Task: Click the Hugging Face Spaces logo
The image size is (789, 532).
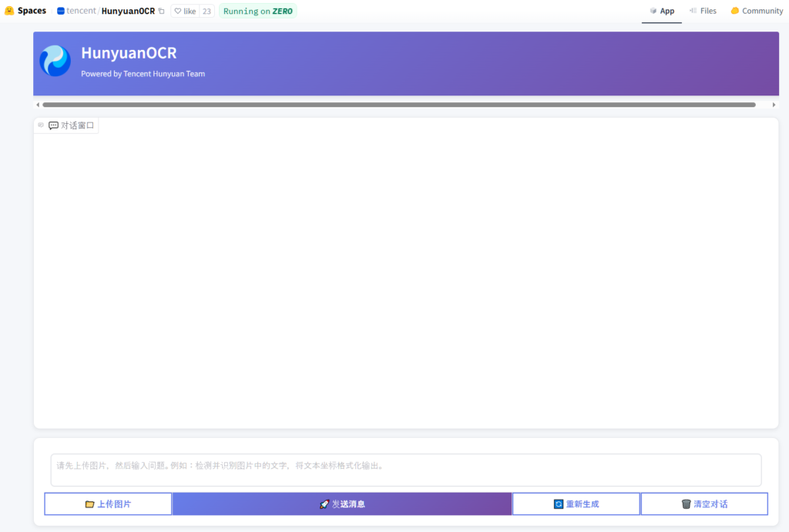Action: click(x=9, y=11)
